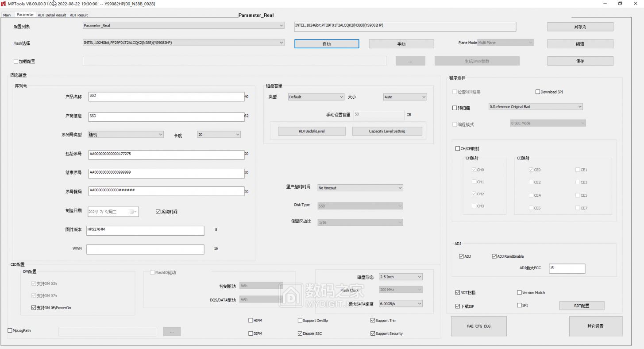Enable the MpLogPath checkbox
Viewport: 644px width, 349px height.
(x=10, y=330)
